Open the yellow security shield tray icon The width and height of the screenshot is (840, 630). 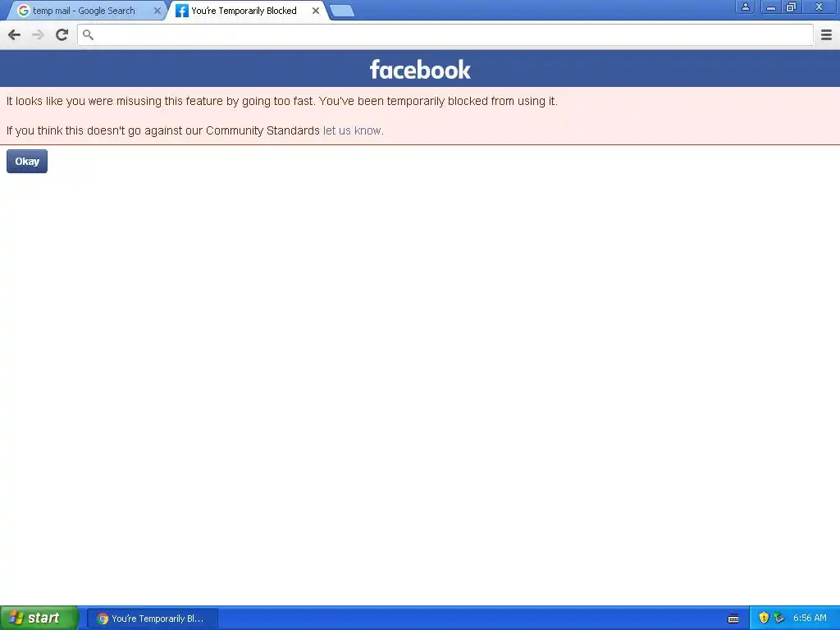764,618
